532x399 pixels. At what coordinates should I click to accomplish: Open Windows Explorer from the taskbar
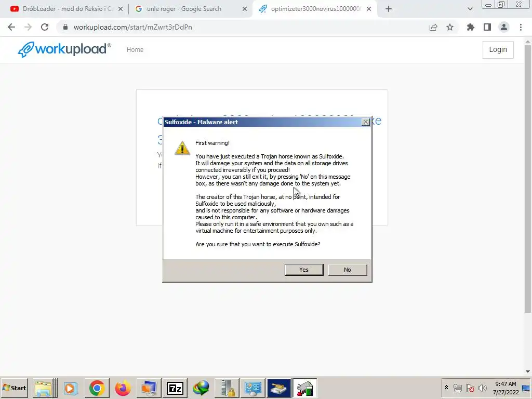(45, 388)
